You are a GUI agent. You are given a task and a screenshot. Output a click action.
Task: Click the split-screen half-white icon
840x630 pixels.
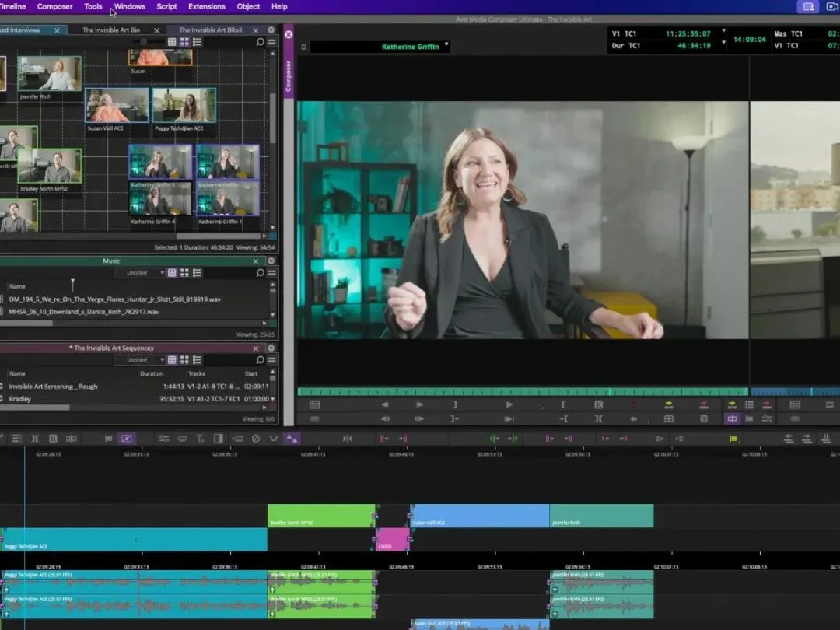click(218, 439)
